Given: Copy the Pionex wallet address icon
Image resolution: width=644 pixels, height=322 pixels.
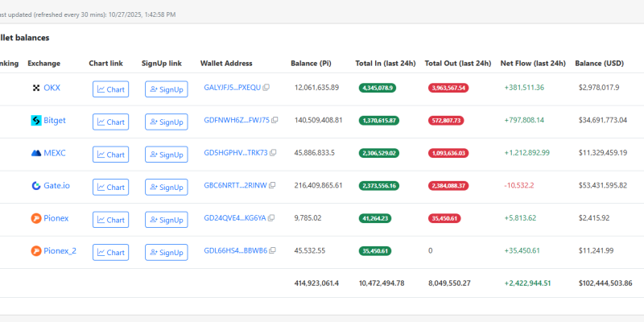Looking at the screenshot, I should click(272, 218).
